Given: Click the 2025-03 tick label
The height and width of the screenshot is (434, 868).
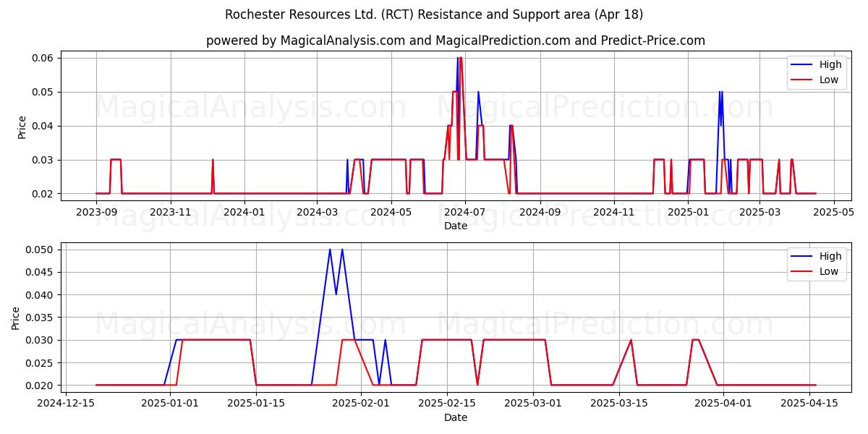Looking at the screenshot, I should [759, 212].
